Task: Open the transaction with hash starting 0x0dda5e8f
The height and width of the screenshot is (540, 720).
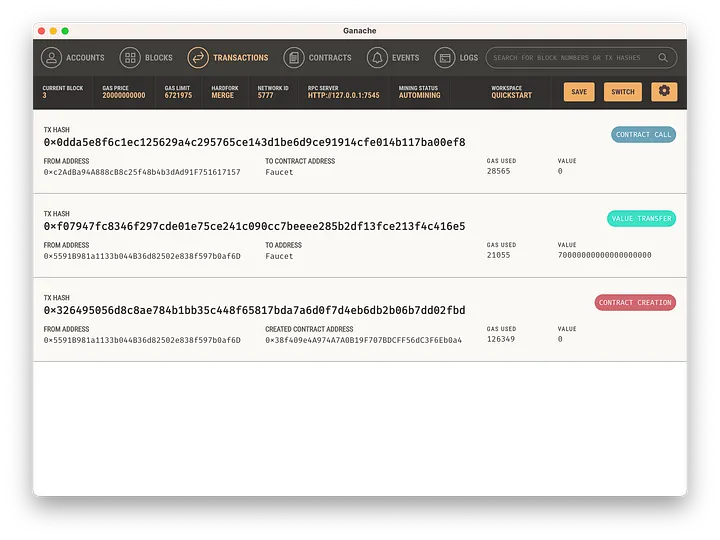Action: click(x=254, y=142)
